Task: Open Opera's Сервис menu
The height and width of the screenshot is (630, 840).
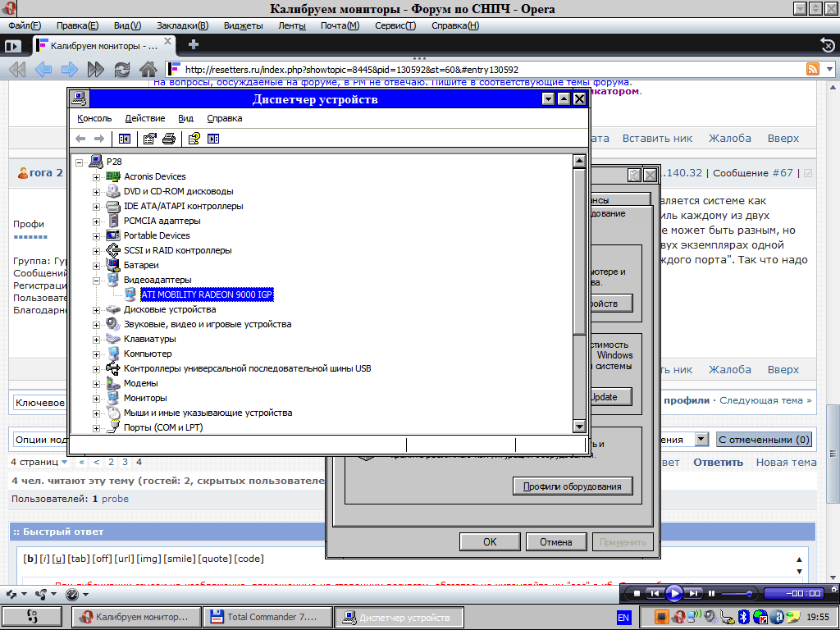Action: (395, 25)
